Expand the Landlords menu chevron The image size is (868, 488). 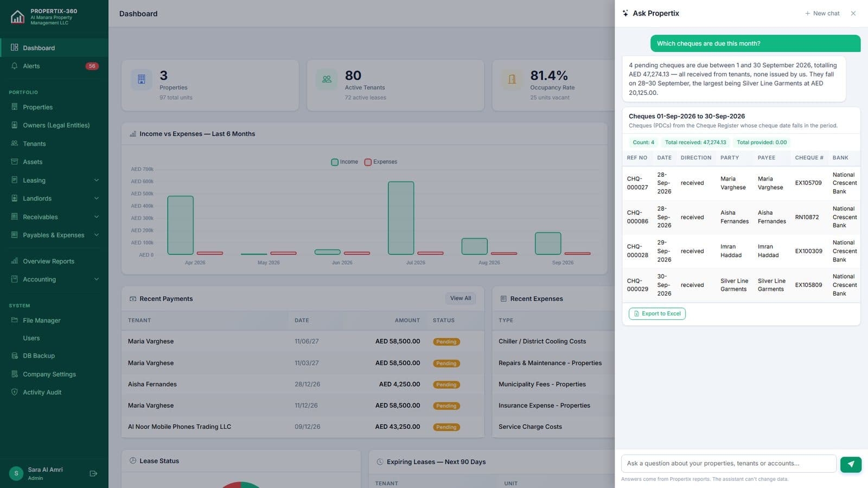click(x=97, y=198)
